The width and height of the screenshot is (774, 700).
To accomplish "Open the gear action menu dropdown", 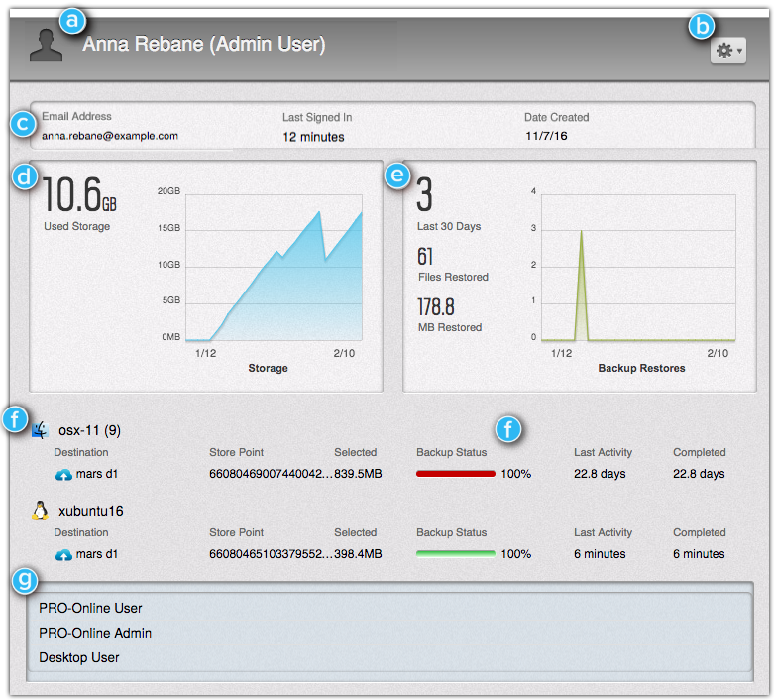I will [728, 51].
